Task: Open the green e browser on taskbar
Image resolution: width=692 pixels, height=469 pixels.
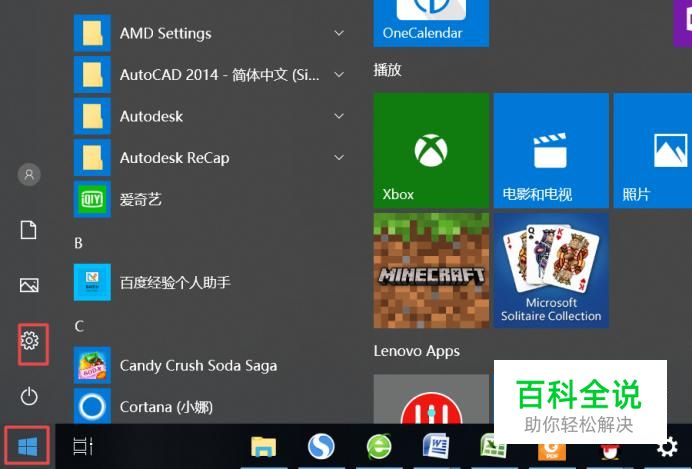Action: coord(379,446)
